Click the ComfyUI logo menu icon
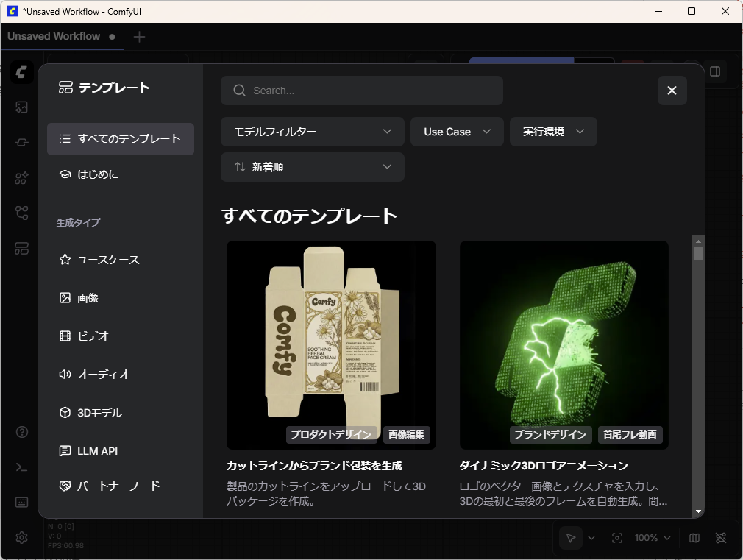This screenshot has width=743, height=560. (21, 72)
